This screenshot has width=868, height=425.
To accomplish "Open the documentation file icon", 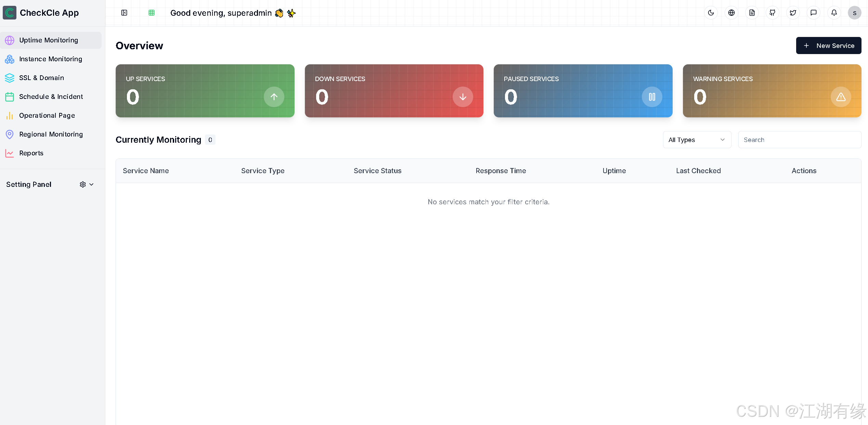I will 752,13.
